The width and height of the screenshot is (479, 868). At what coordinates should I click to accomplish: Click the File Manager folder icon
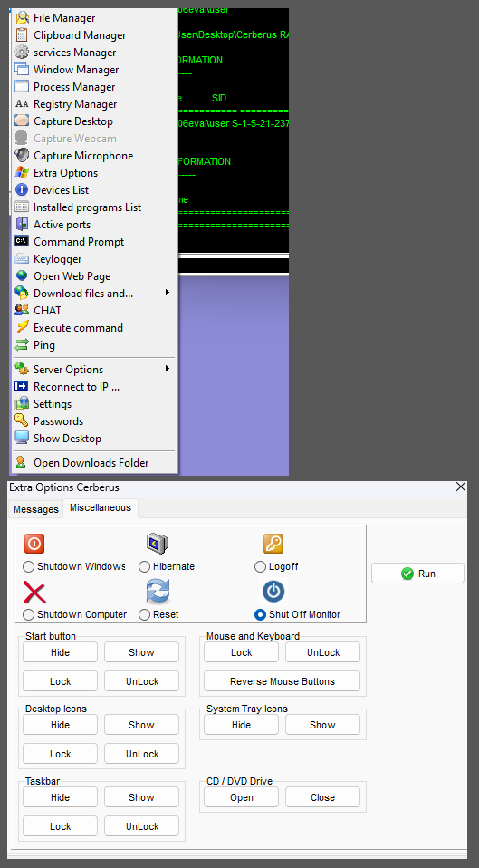point(22,18)
